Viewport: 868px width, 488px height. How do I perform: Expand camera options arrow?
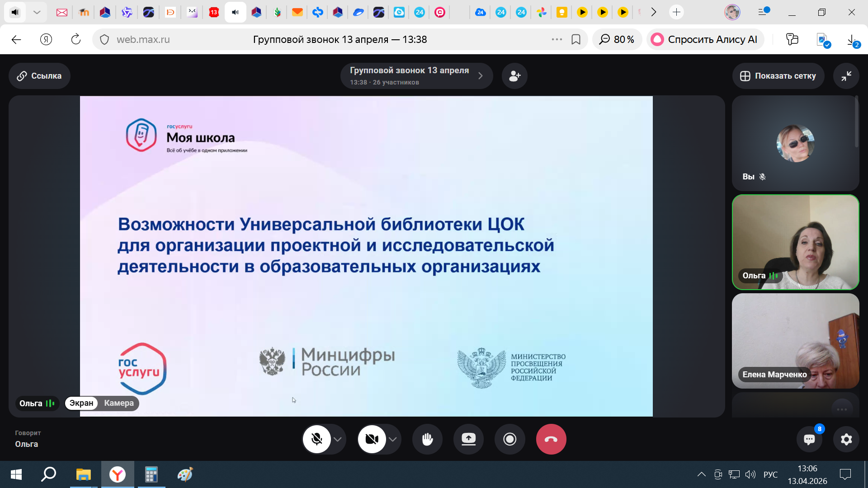click(393, 439)
